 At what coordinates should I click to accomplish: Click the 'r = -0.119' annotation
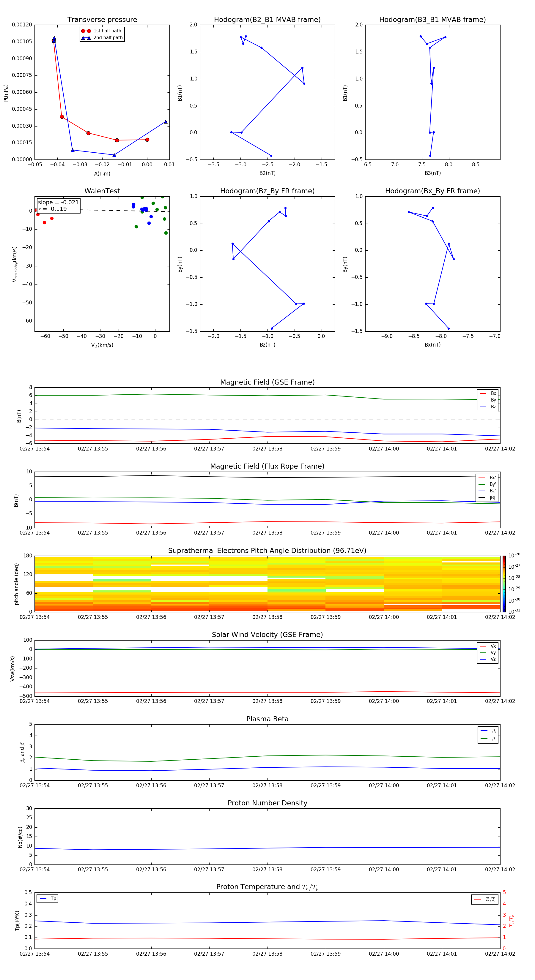(x=53, y=209)
